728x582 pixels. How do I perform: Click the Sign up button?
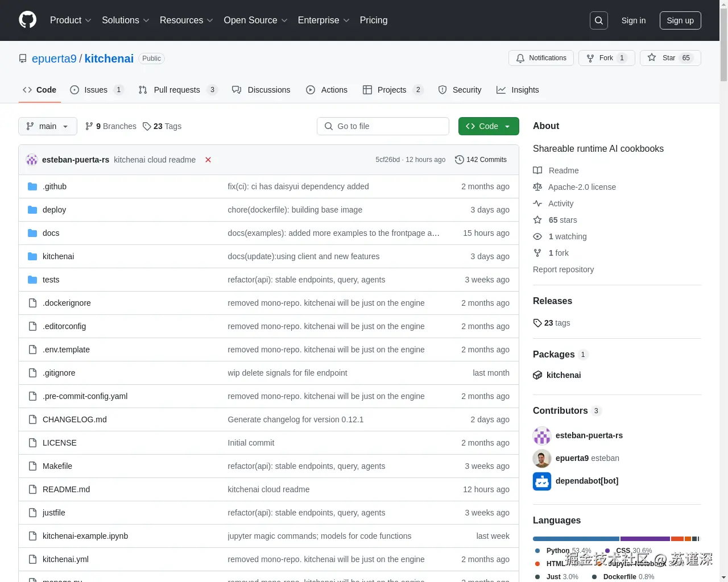pyautogui.click(x=680, y=20)
